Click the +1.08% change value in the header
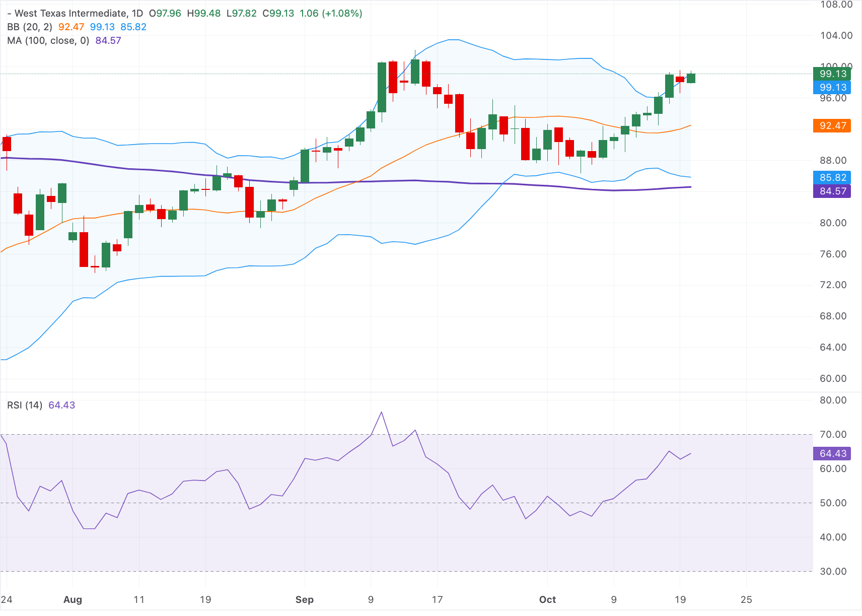 (342, 14)
